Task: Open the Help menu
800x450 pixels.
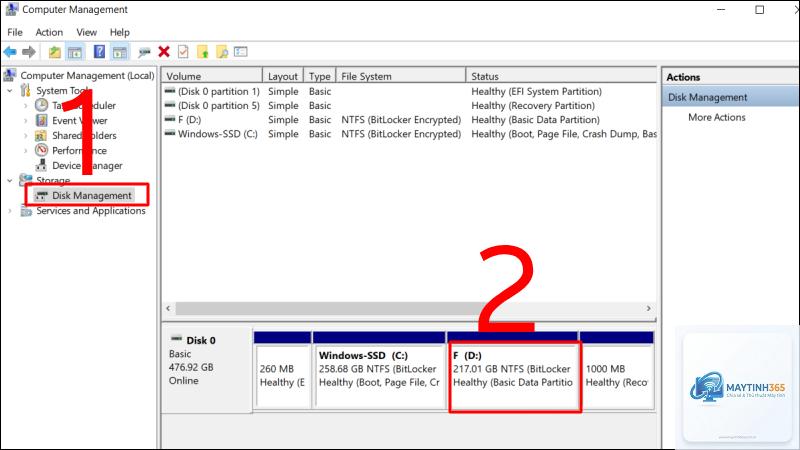Action: coord(119,32)
